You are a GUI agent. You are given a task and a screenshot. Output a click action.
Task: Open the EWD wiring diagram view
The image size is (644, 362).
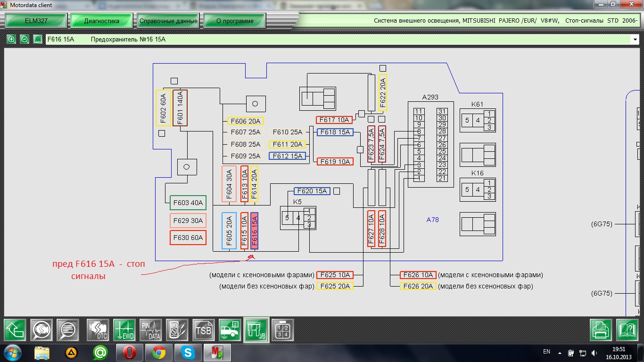point(124,330)
